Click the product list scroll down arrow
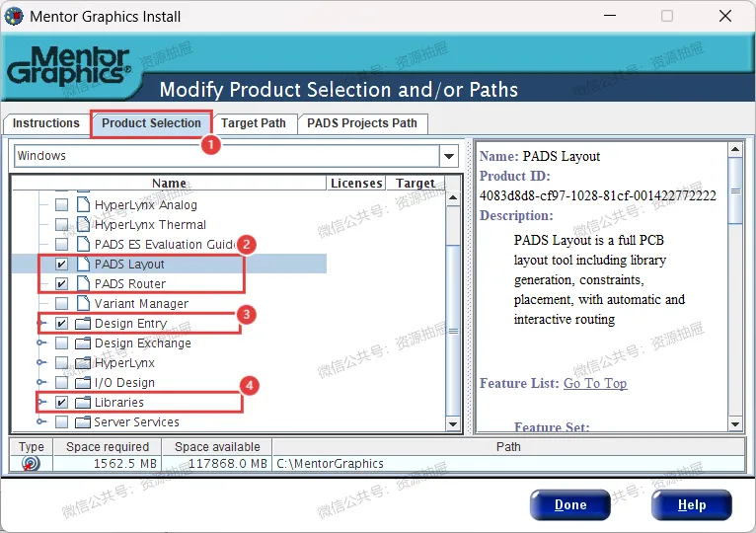756x533 pixels. coord(453,424)
